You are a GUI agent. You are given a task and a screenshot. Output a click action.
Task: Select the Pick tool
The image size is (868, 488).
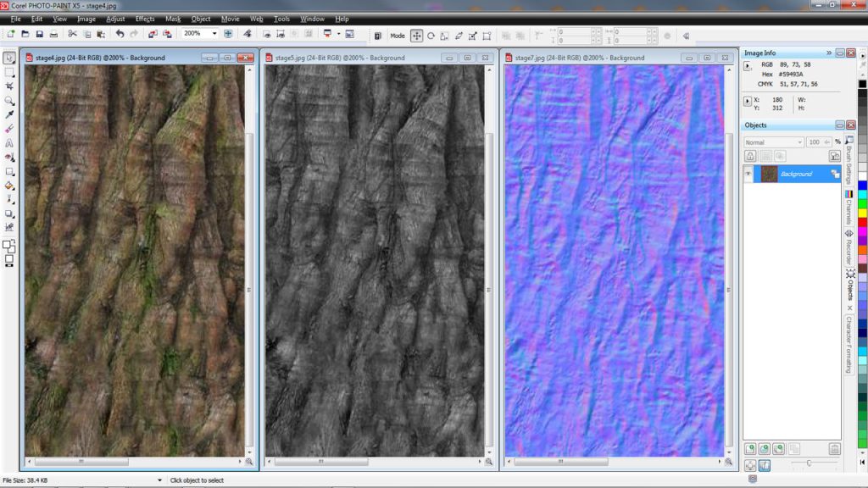tap(8, 56)
